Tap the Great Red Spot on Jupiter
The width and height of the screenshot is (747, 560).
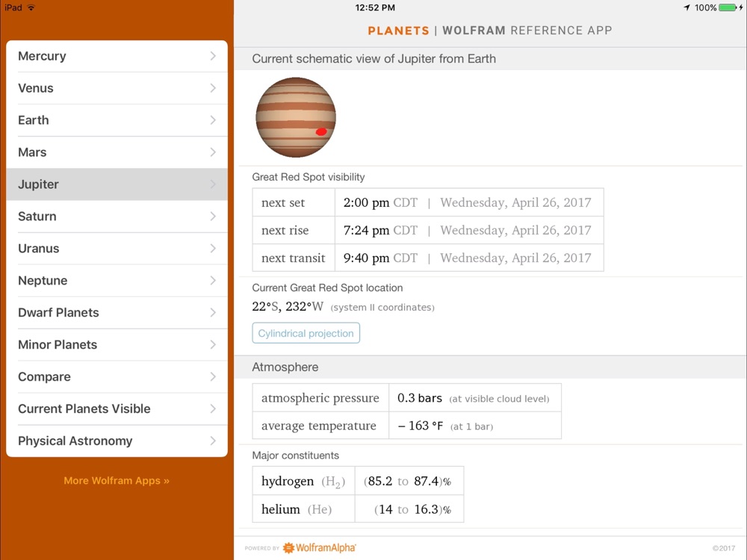(321, 131)
